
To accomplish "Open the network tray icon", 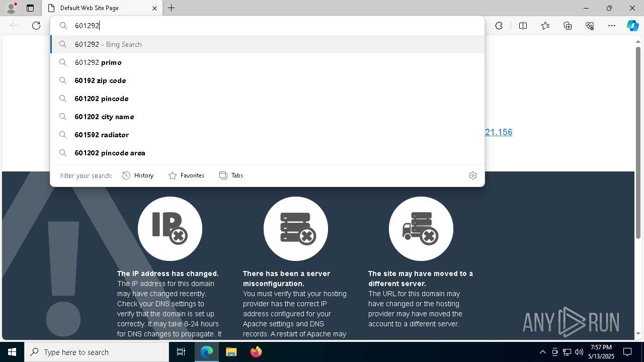I will (x=567, y=352).
